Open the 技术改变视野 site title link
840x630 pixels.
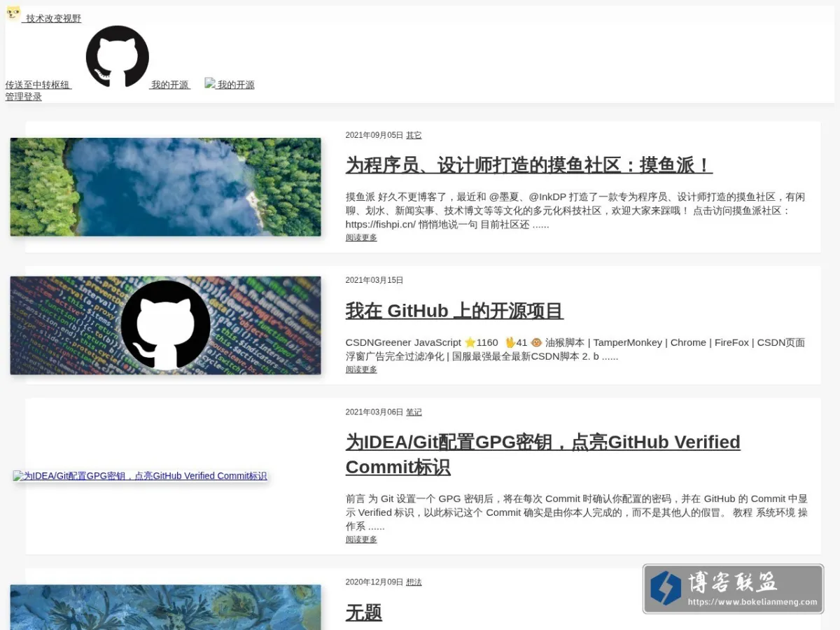(x=53, y=19)
